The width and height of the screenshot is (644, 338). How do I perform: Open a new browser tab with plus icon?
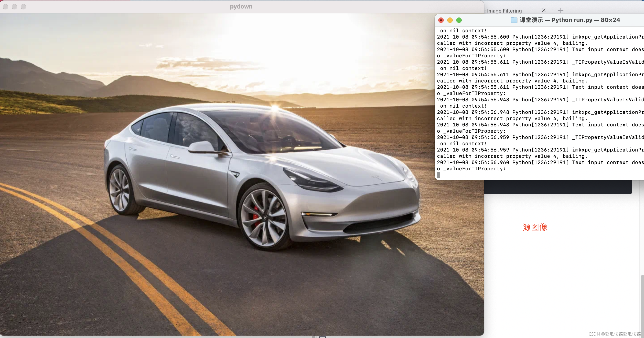560,11
